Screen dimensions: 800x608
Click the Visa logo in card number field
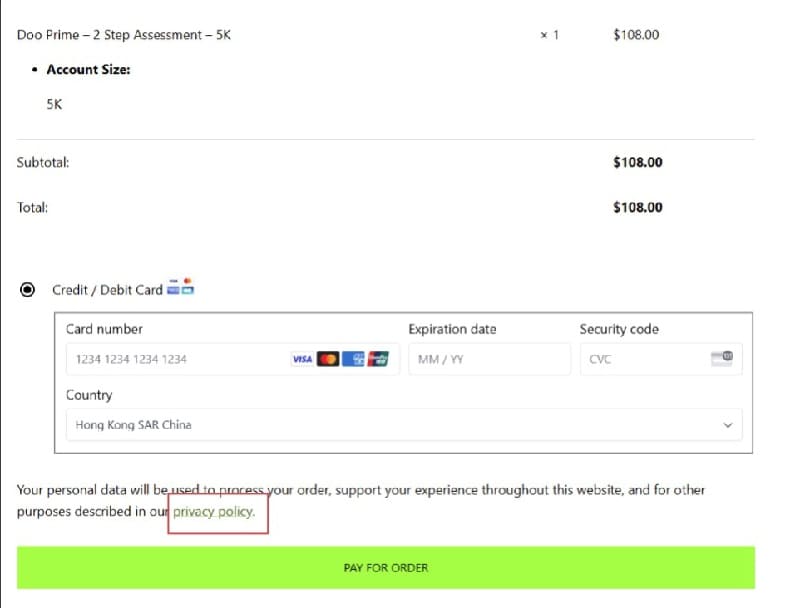(x=302, y=359)
